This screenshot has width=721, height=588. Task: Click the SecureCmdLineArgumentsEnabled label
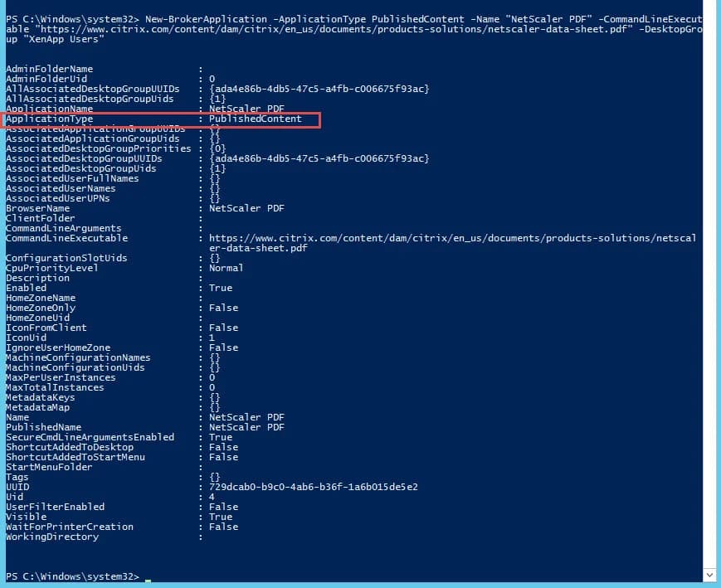90,437
